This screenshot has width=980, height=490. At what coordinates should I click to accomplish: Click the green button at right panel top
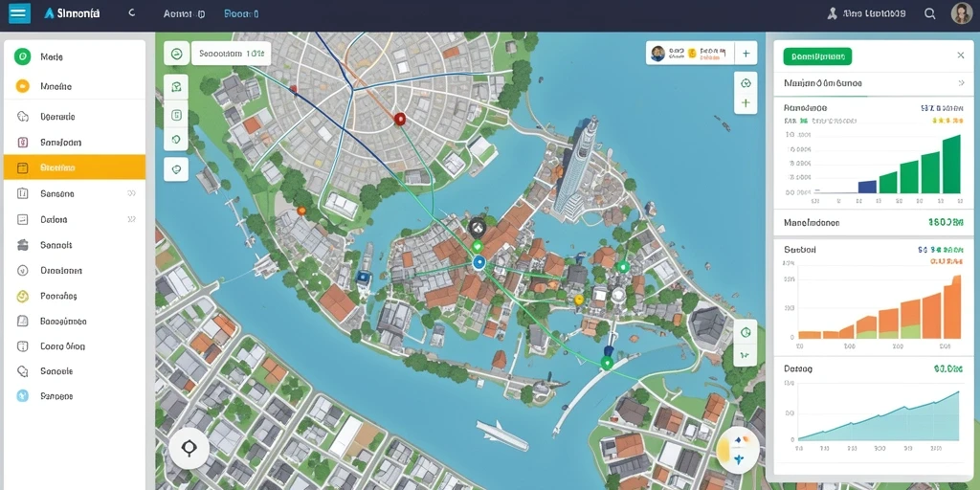[x=817, y=56]
